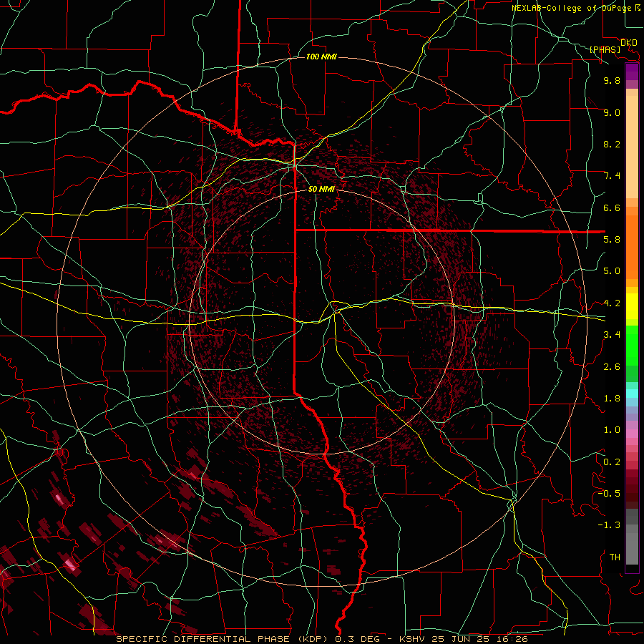Pick the bright green segment of the color bar

coord(632,345)
